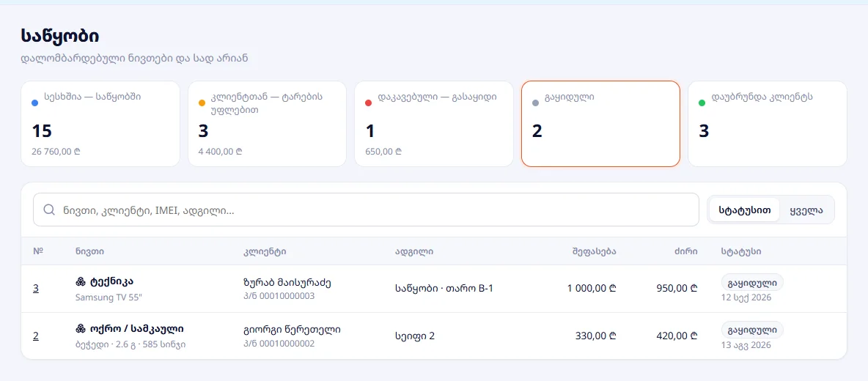Click the ბეჭედი · 2.6 გ · 585 სინჯი description
Image resolution: width=868 pixels, height=381 pixels.
click(130, 344)
